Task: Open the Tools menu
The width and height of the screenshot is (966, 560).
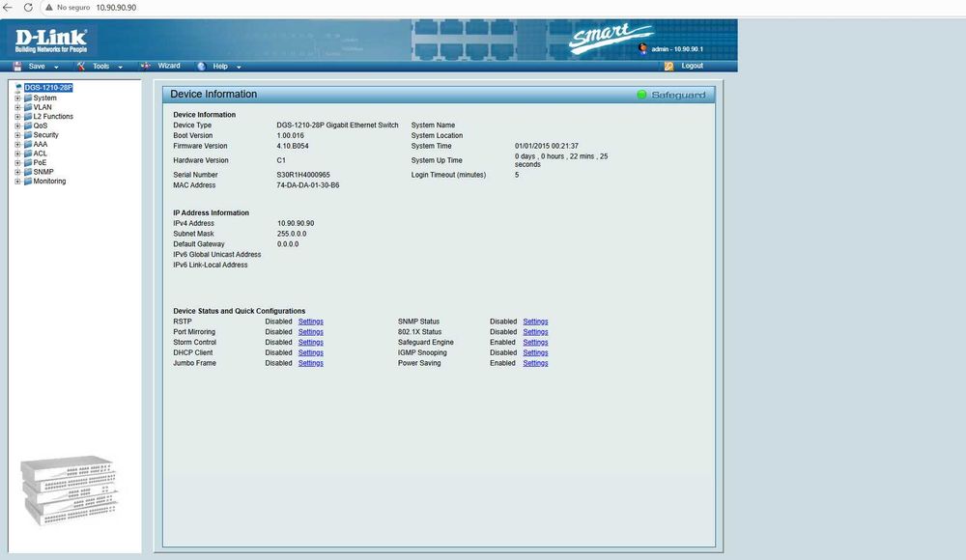Action: click(x=101, y=66)
